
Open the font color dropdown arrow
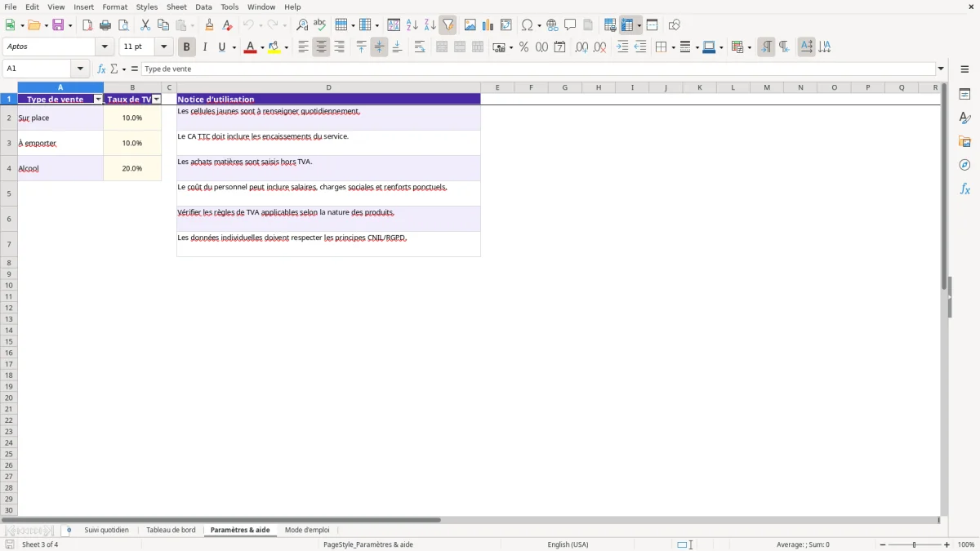pos(261,48)
